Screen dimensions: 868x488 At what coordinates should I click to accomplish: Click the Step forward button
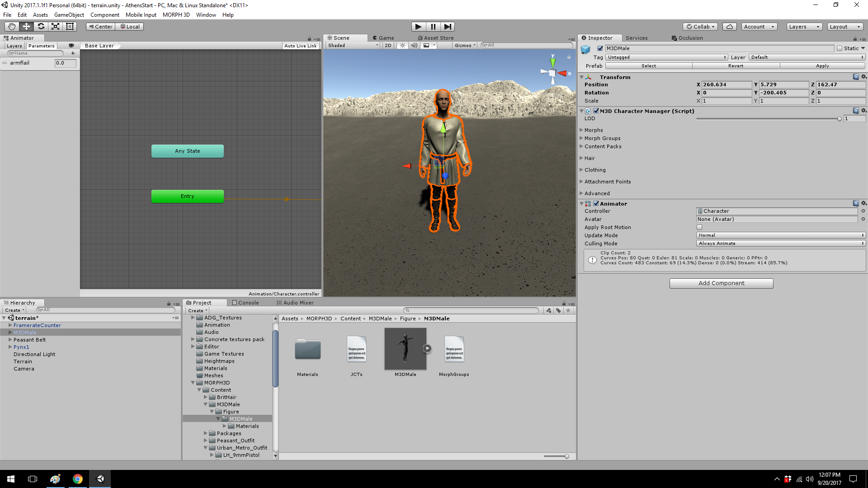click(x=447, y=27)
